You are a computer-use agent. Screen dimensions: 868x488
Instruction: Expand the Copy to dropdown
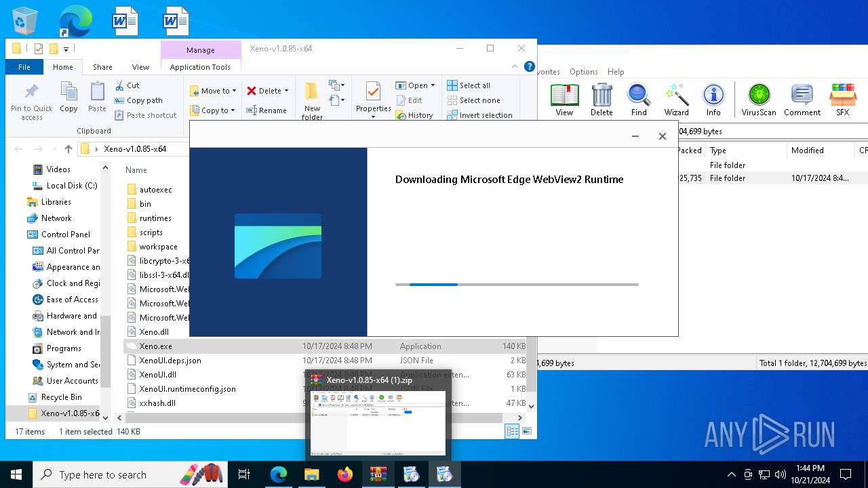point(233,110)
